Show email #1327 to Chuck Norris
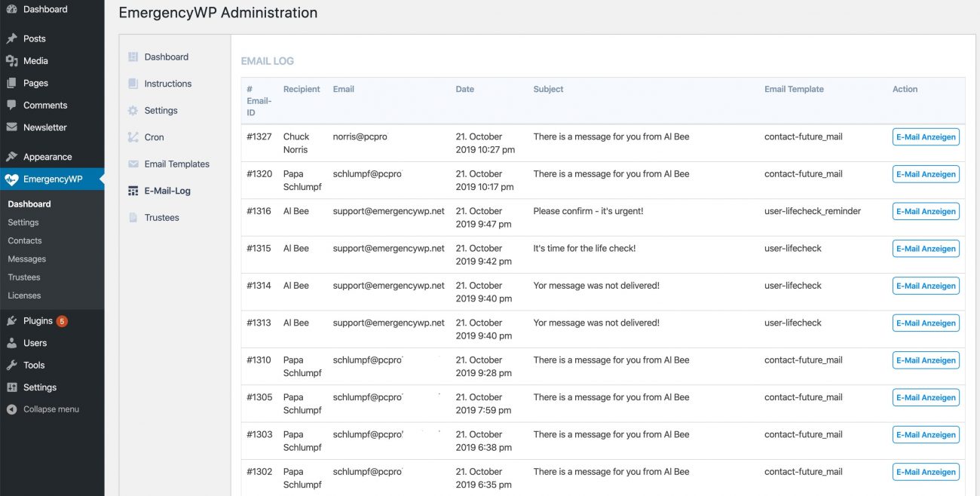The image size is (980, 496). (926, 137)
